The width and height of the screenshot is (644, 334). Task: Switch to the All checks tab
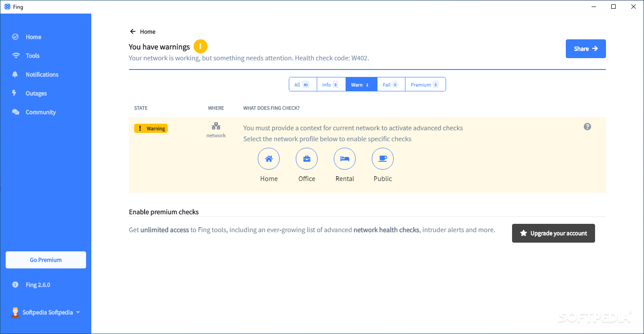tap(302, 84)
